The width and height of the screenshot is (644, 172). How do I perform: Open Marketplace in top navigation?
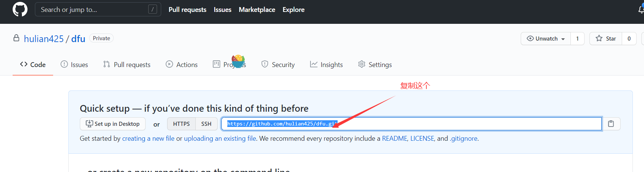tap(257, 10)
